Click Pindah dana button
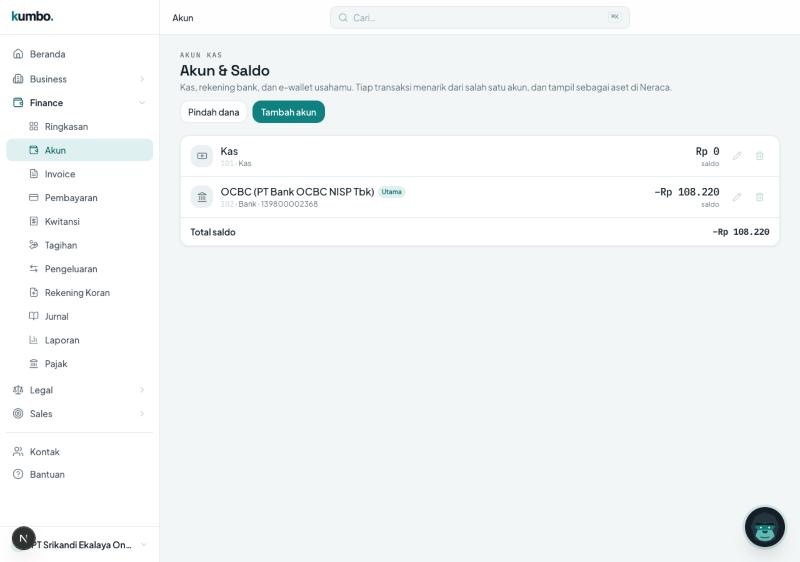Image resolution: width=800 pixels, height=562 pixels. [x=213, y=112]
